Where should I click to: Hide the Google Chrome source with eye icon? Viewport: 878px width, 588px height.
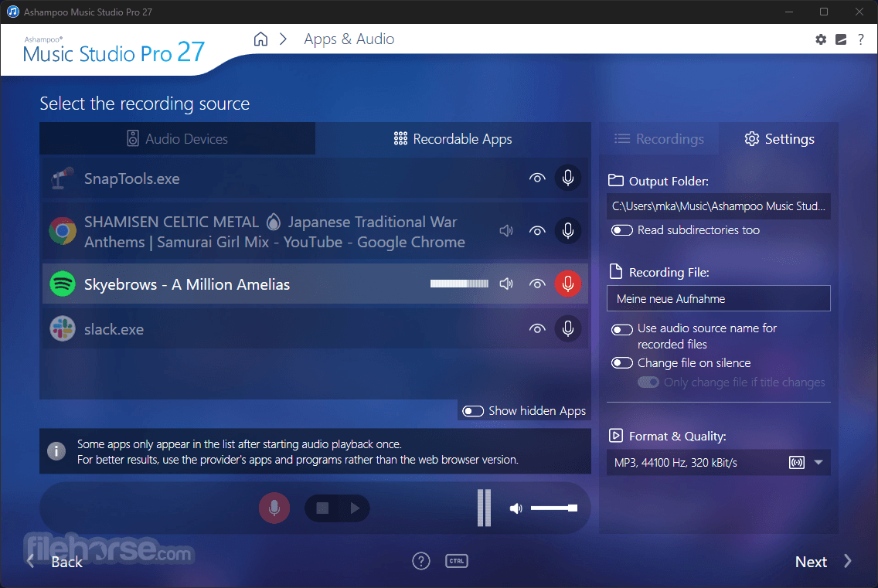click(537, 231)
